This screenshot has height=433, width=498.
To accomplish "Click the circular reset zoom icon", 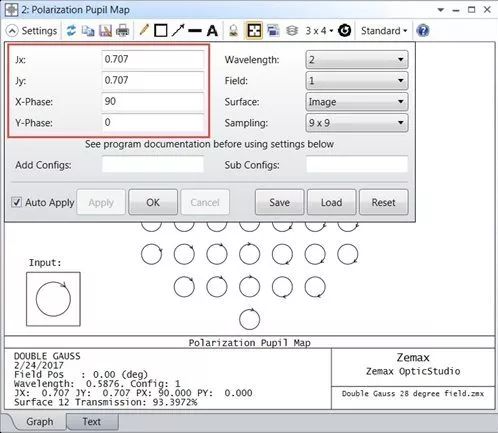I will tap(344, 31).
